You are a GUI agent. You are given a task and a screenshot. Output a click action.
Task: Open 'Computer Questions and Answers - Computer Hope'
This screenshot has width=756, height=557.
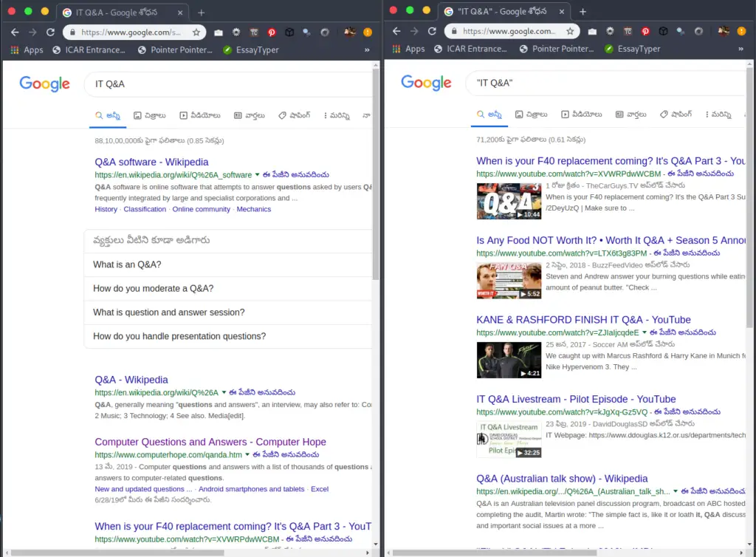point(210,442)
